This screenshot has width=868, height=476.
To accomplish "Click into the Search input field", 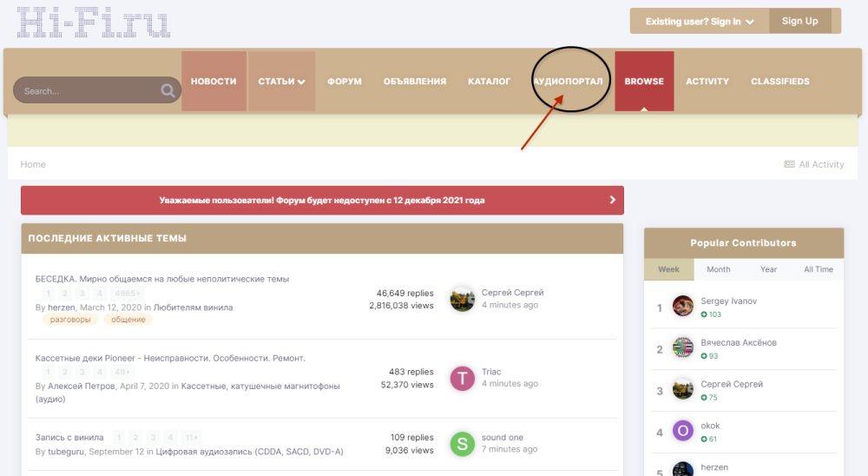I will point(87,91).
